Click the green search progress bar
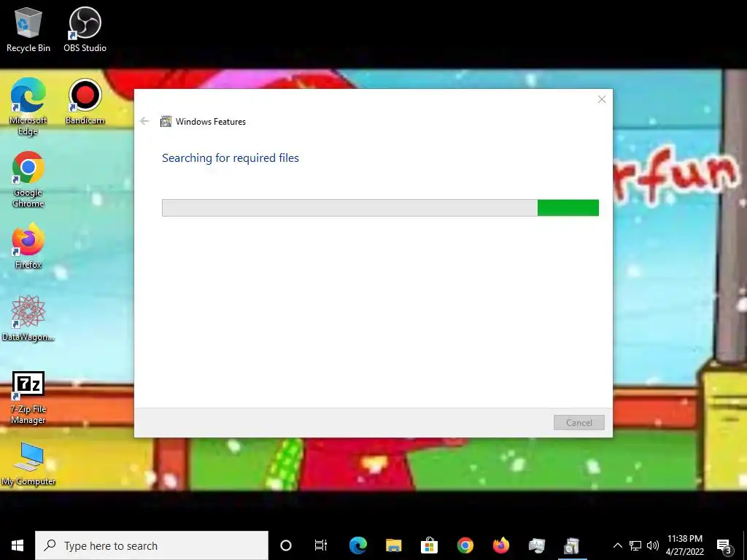Screen dimensions: 747x560 click(x=380, y=208)
